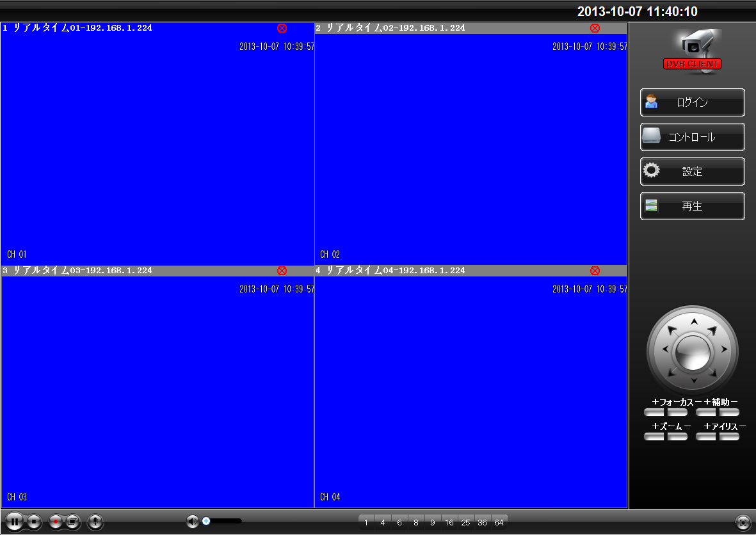Select the 64-channel split view

(499, 522)
